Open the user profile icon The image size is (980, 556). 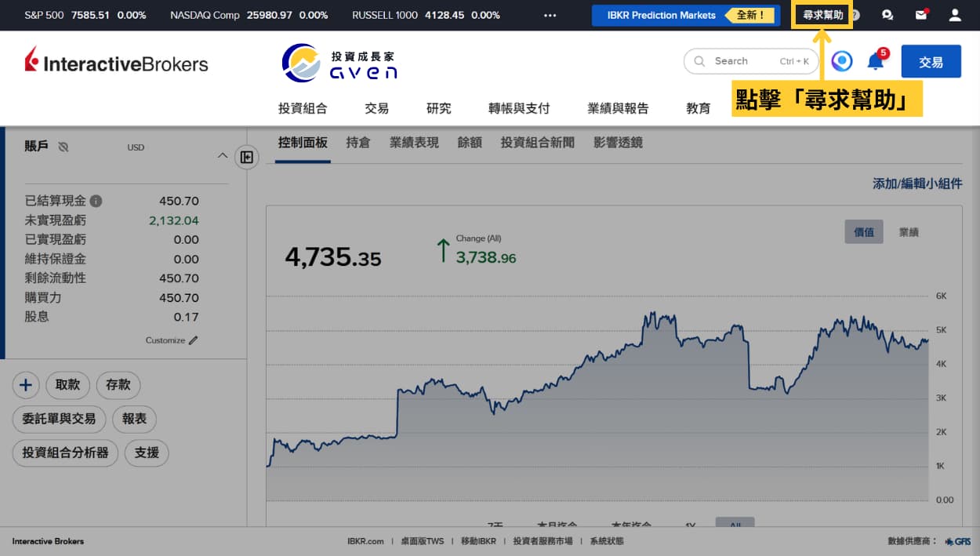pos(955,15)
